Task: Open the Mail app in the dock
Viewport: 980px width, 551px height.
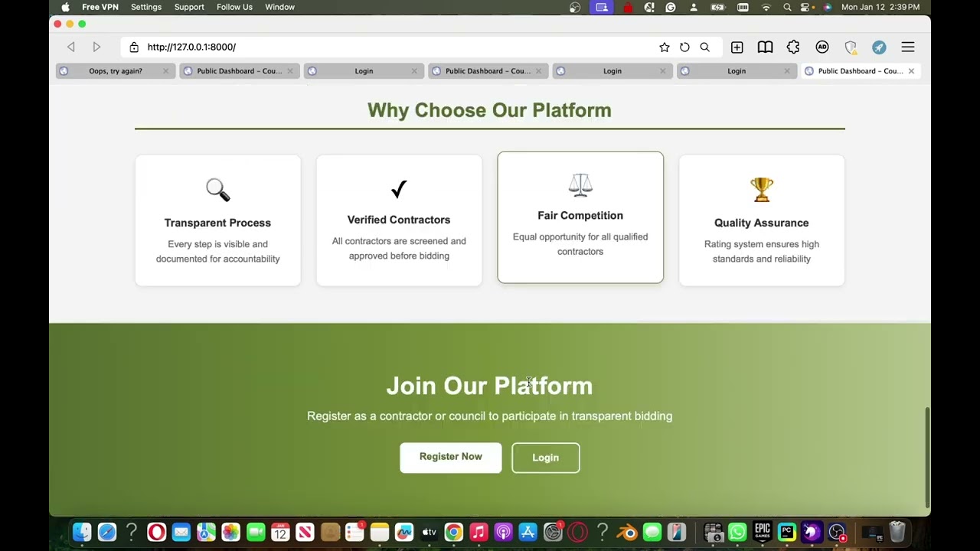Action: coord(181,532)
